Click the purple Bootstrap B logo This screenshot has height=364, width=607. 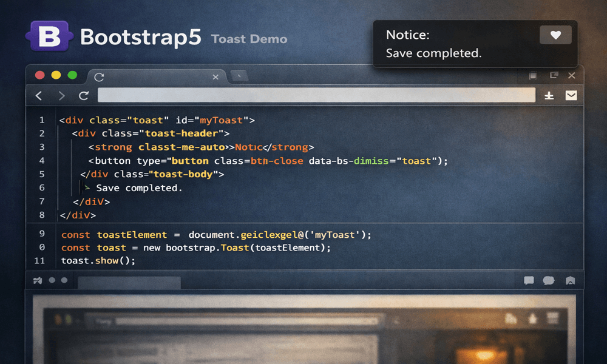tap(49, 36)
